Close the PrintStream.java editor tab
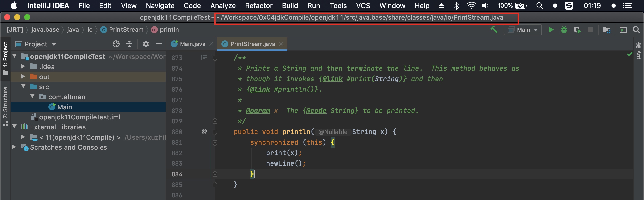 tap(281, 44)
